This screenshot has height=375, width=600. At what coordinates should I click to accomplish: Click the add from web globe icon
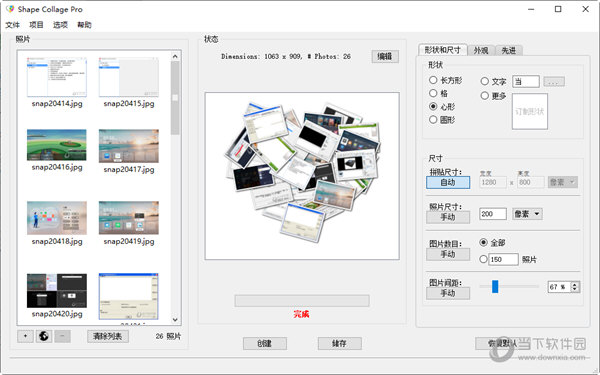tap(44, 336)
